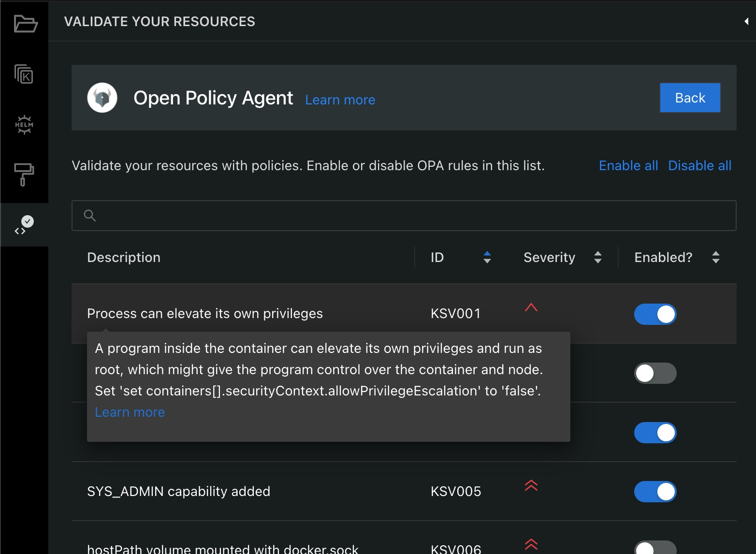Click Disable all rules
The height and width of the screenshot is (554, 756).
(699, 165)
